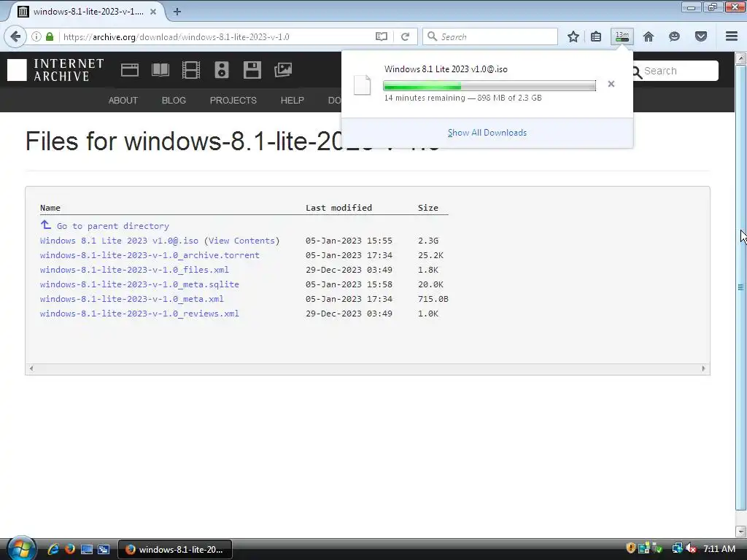Click the page vertical scrollbar thumb
Image resolution: width=747 pixels, height=560 pixels.
[x=740, y=287]
